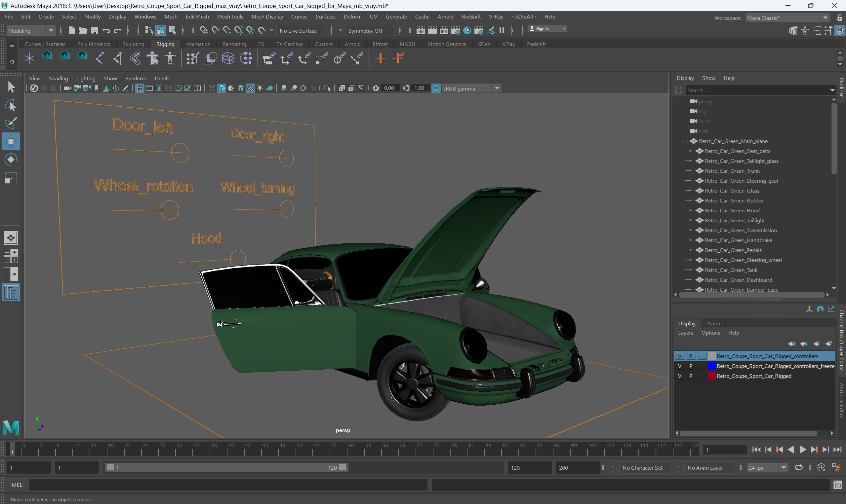Click the Create IK Handle shelf icon
The height and width of the screenshot is (504, 846).
coord(117,58)
